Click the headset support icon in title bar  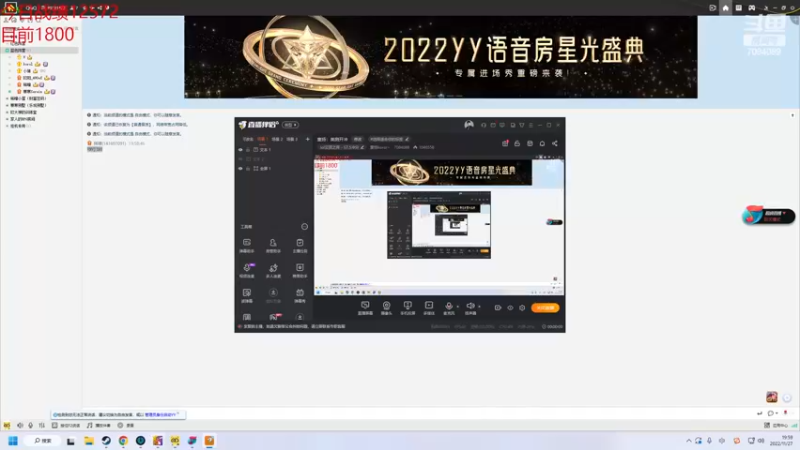click(x=484, y=125)
